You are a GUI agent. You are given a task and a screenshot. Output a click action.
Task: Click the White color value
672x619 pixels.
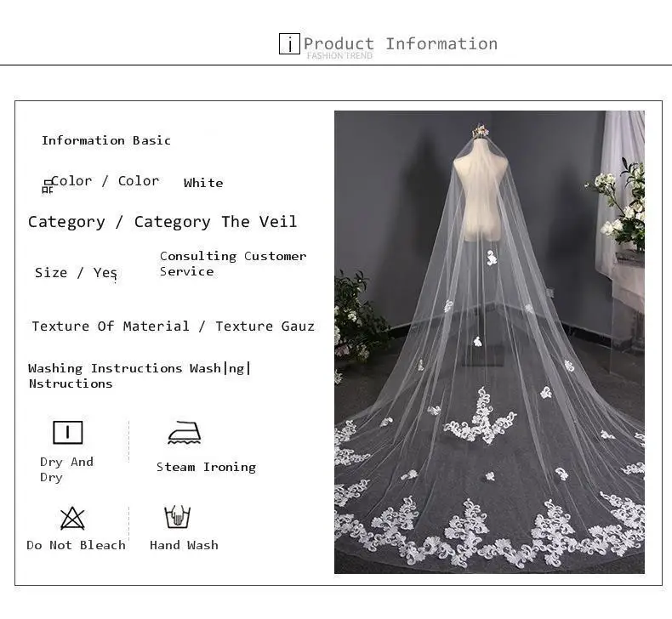click(x=203, y=183)
